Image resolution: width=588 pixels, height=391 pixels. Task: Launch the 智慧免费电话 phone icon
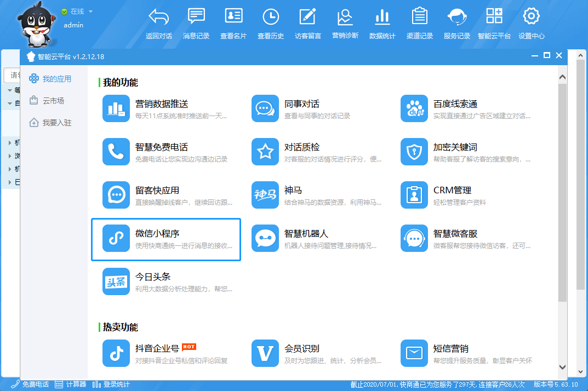click(116, 152)
